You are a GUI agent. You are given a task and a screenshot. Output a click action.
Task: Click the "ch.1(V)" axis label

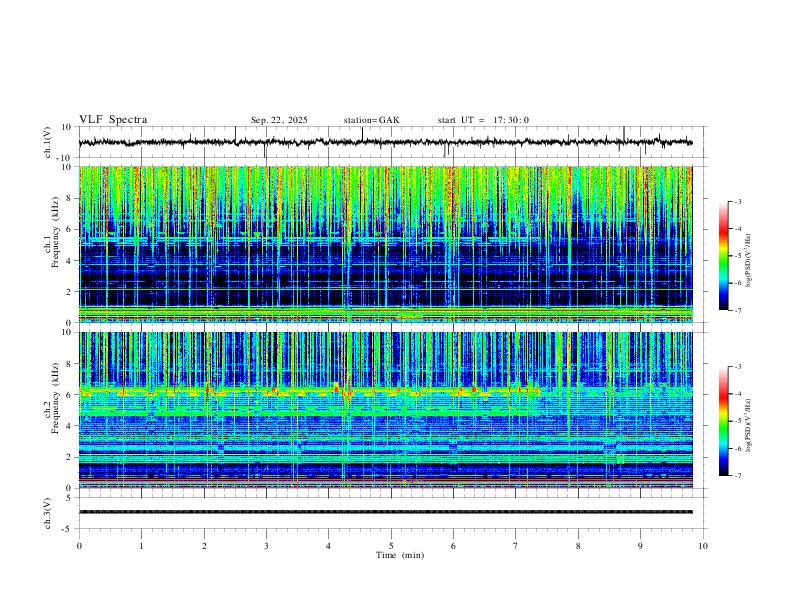(x=48, y=142)
